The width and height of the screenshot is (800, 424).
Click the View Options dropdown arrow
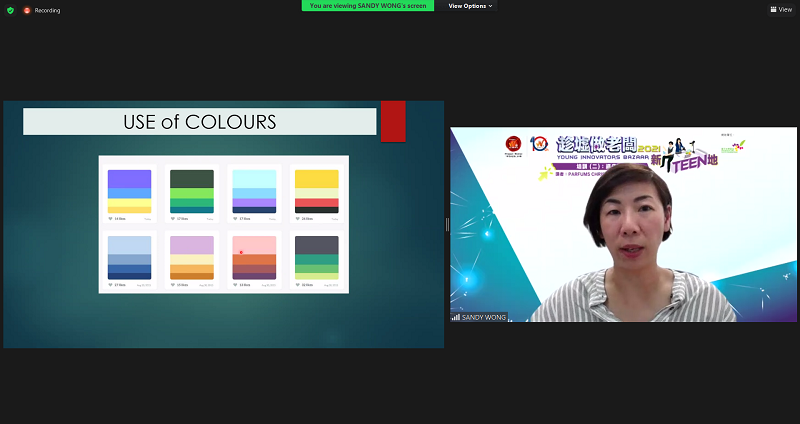[490, 6]
